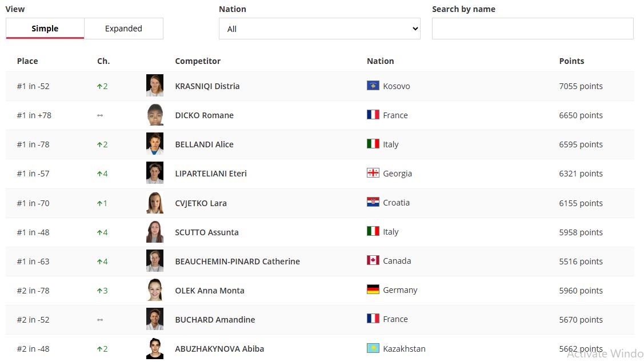Click the Search by name field
This screenshot has width=644, height=362.
(533, 29)
